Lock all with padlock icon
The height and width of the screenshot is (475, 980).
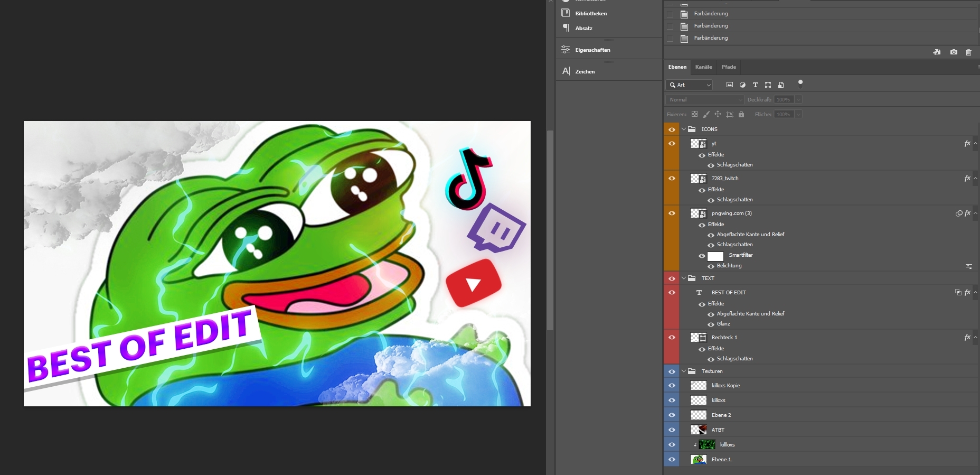[x=741, y=114]
